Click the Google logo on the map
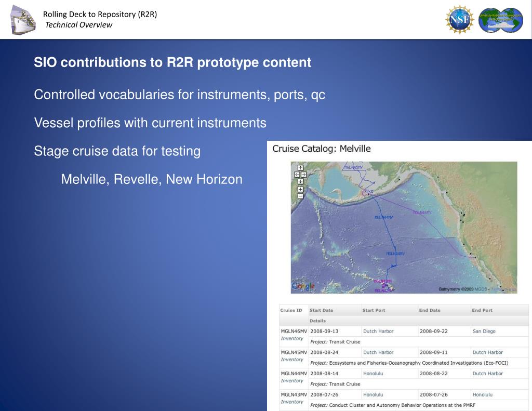The width and height of the screenshot is (532, 411). (303, 286)
